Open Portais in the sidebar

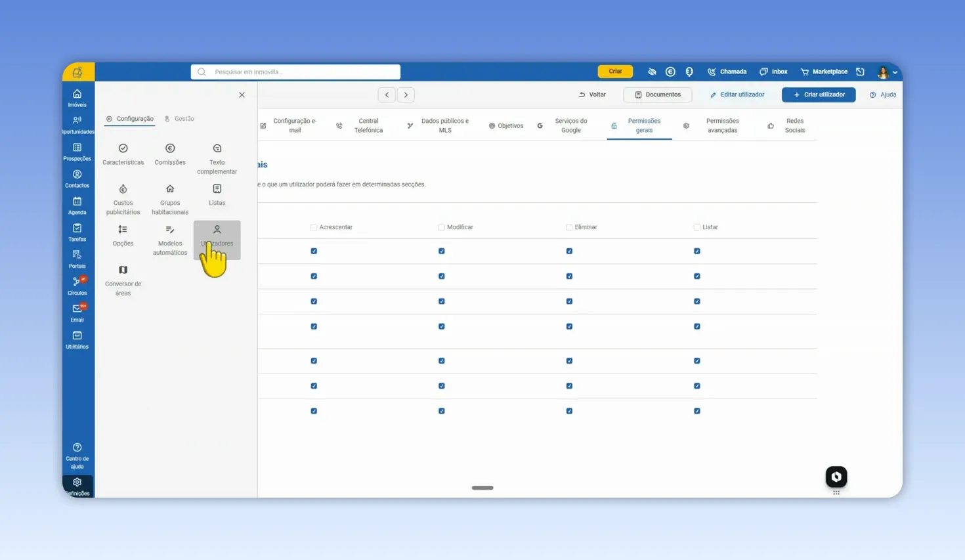pyautogui.click(x=77, y=259)
